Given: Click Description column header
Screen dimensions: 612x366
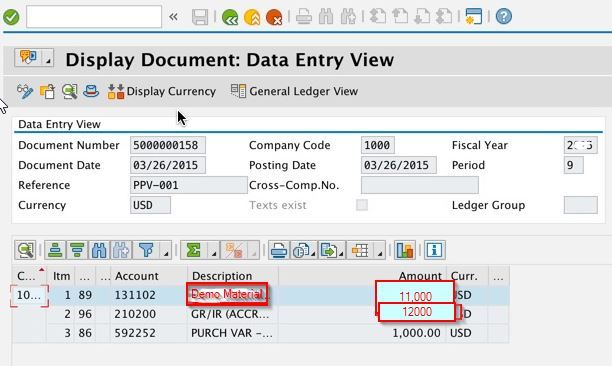Looking at the screenshot, I should pos(233,276).
